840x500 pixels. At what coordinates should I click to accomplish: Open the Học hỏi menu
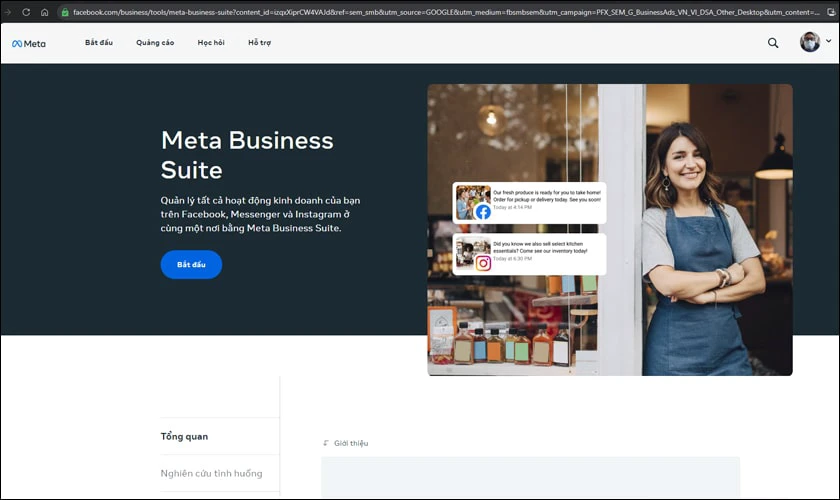tap(211, 42)
